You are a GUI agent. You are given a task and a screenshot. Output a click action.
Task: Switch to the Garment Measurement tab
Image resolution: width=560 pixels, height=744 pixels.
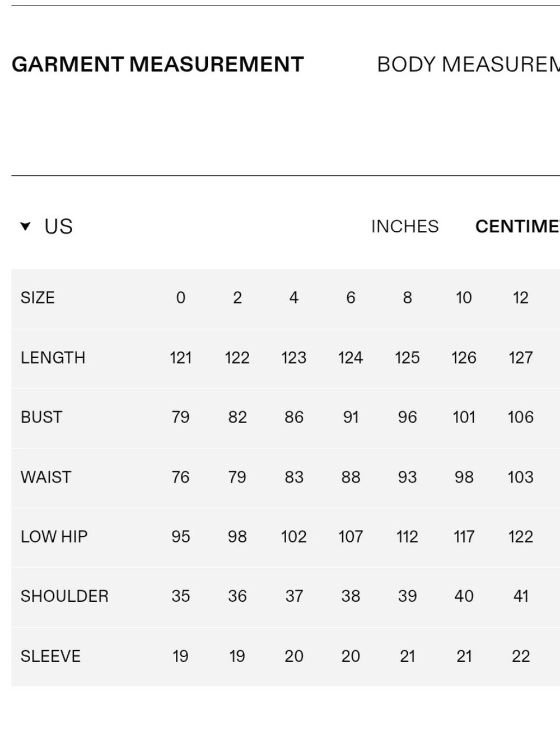[x=157, y=64]
